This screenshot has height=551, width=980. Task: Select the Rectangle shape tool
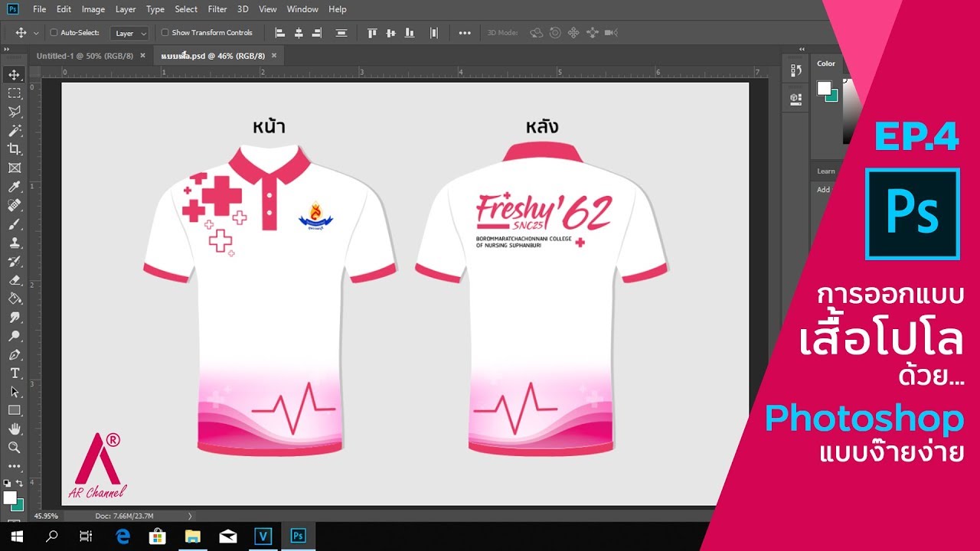tap(15, 410)
